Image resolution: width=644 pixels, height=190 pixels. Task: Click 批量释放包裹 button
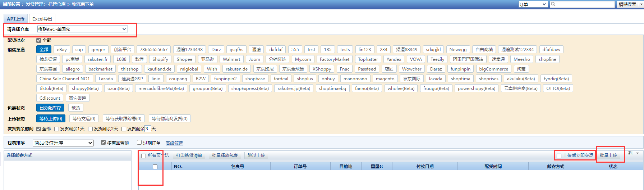(225, 155)
